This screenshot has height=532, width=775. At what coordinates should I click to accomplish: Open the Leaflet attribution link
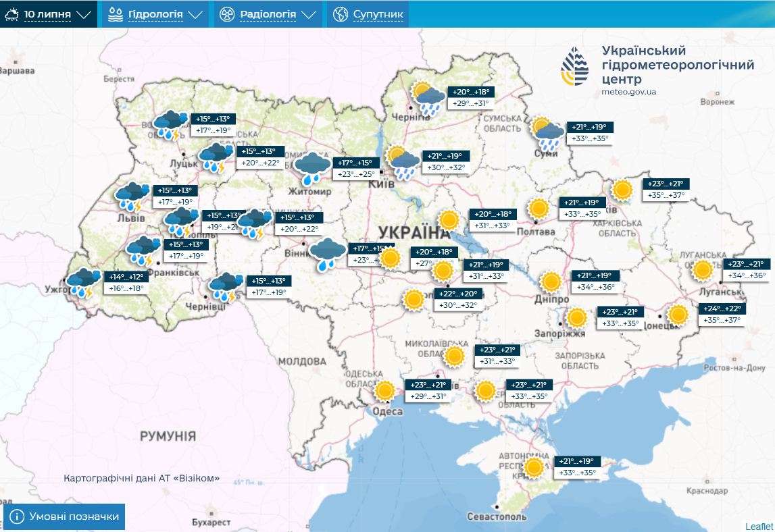click(x=759, y=527)
